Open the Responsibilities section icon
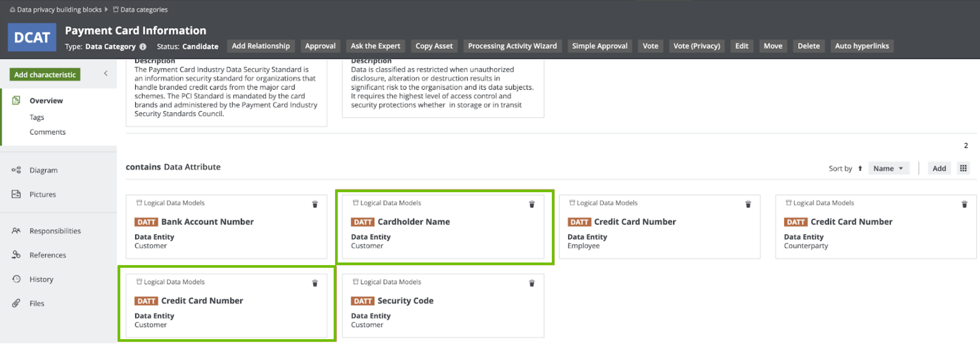Image resolution: width=980 pixels, height=353 pixels. point(16,231)
